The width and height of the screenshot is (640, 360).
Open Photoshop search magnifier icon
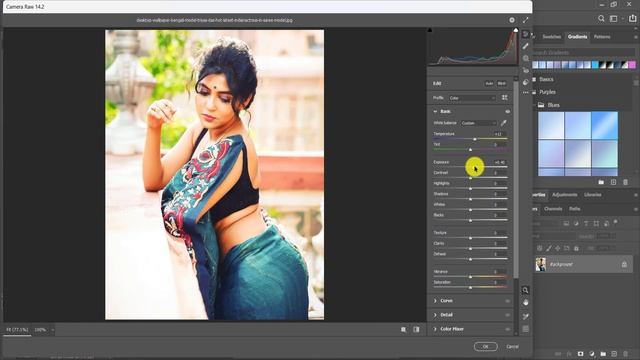[x=601, y=18]
